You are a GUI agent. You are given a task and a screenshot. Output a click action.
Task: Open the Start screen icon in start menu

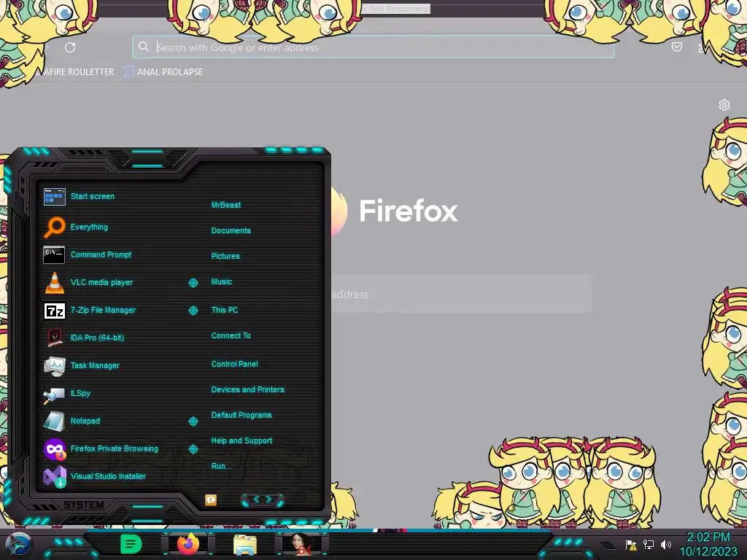click(54, 197)
